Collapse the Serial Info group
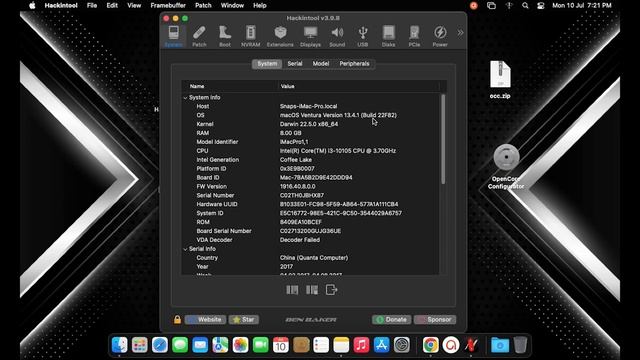 coord(185,249)
